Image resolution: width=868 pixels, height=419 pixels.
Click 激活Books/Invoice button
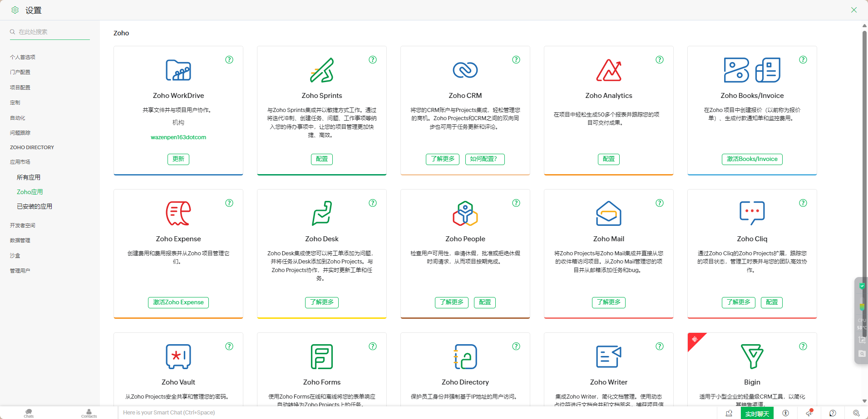click(752, 159)
